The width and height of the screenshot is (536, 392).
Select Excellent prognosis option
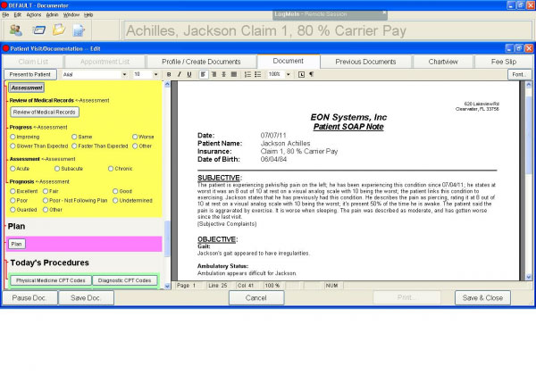(12, 191)
